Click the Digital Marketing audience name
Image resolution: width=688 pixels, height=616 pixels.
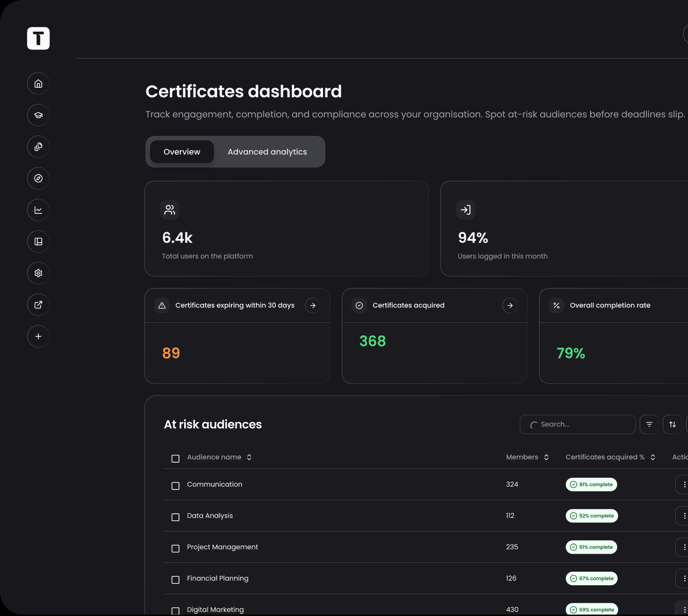tap(215, 610)
